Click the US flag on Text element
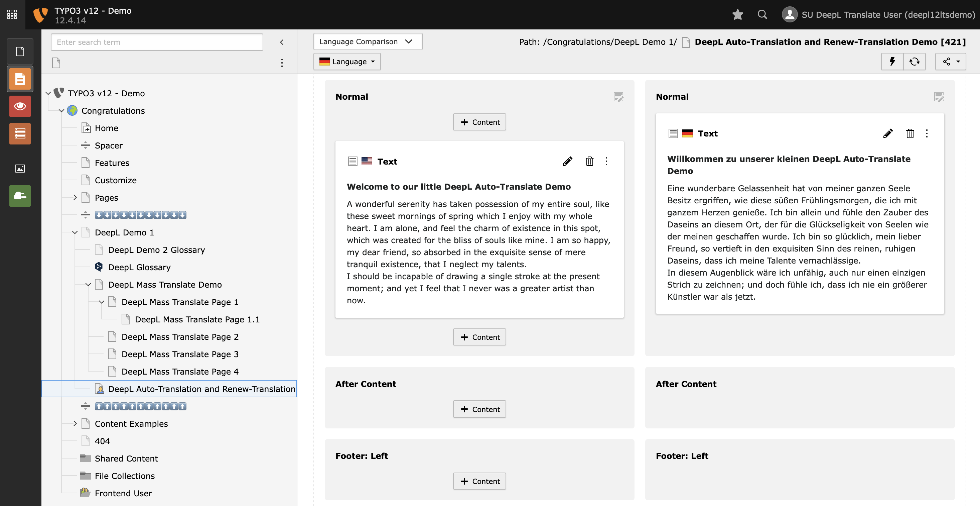This screenshot has width=980, height=506. [367, 162]
